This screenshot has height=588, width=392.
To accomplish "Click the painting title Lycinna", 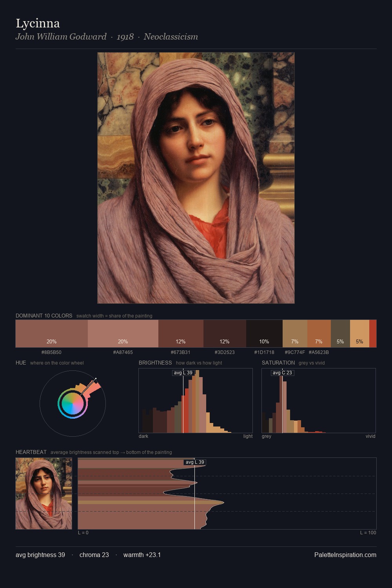I will (x=38, y=24).
